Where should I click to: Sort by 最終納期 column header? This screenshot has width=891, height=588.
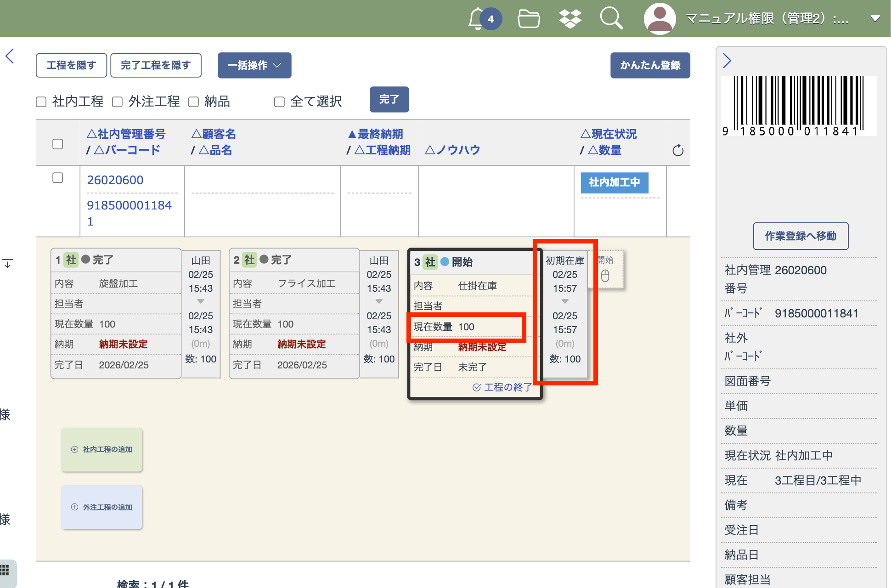[375, 134]
